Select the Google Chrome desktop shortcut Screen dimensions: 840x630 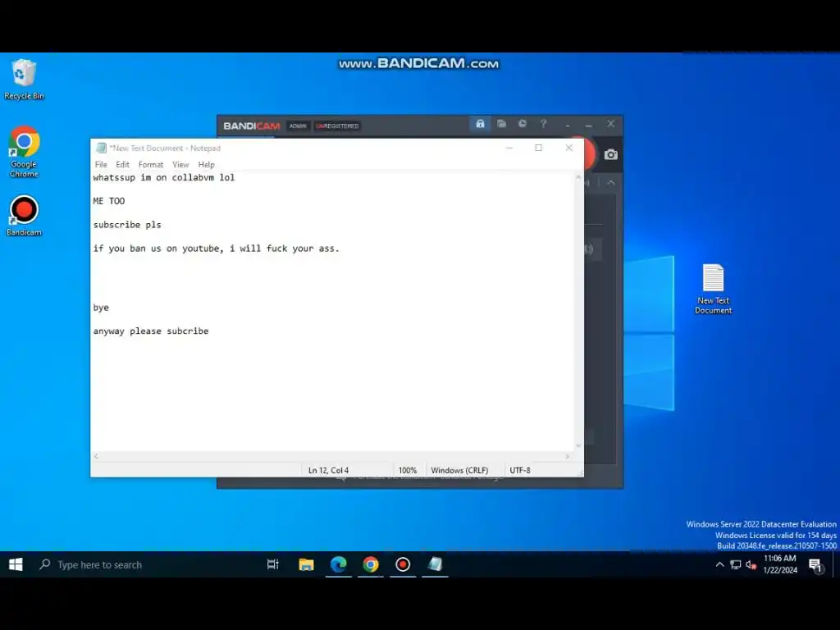click(24, 152)
